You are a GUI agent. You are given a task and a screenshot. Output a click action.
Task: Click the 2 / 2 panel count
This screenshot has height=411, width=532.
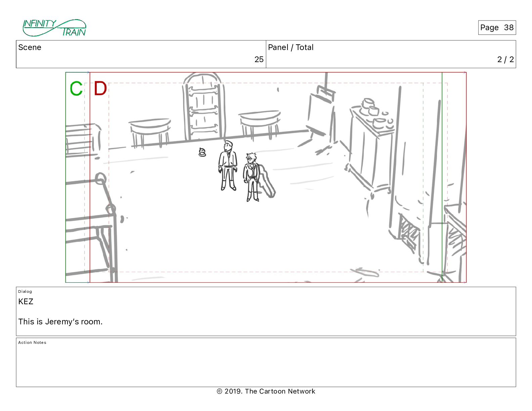[505, 59]
